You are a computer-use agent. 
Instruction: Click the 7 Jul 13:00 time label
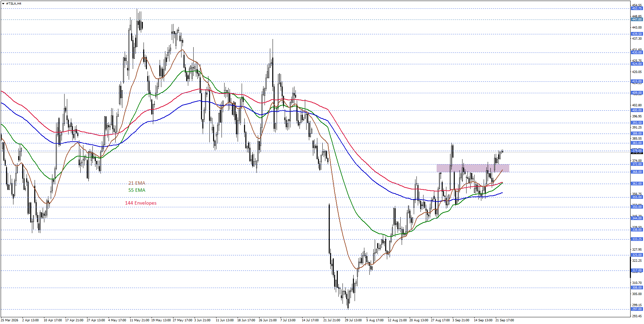point(288,320)
